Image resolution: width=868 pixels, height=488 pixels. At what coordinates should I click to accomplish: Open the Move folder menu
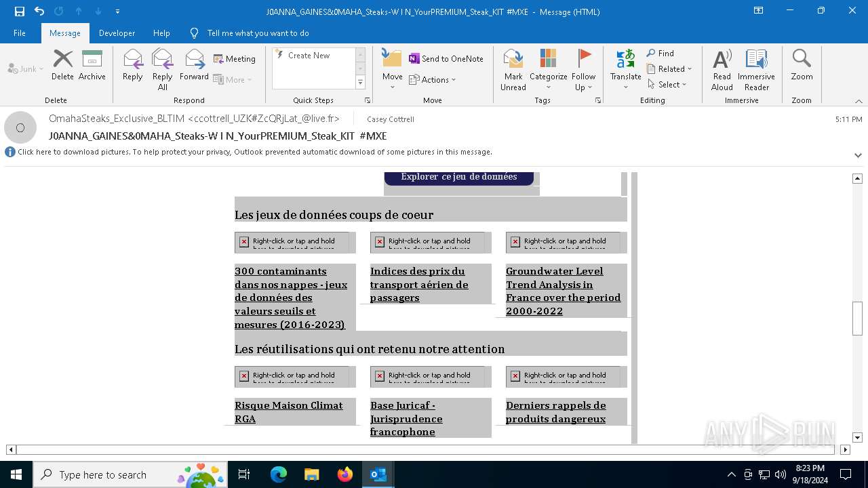[392, 69]
